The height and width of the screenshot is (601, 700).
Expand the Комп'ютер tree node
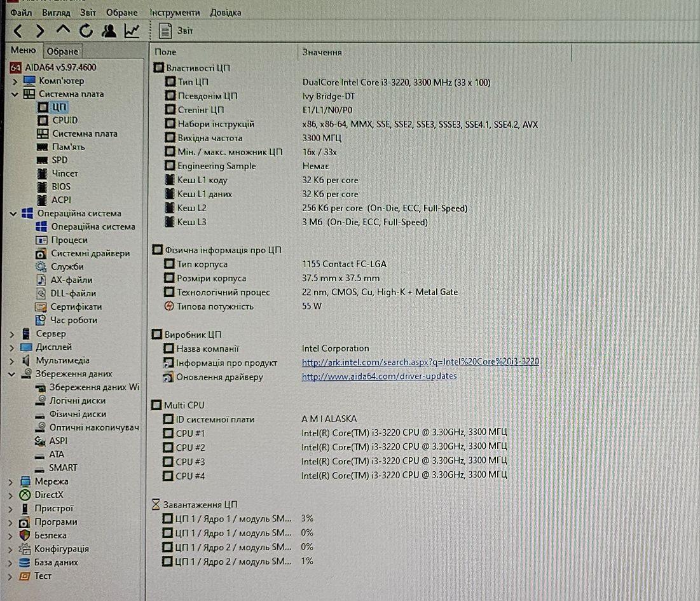coord(15,81)
